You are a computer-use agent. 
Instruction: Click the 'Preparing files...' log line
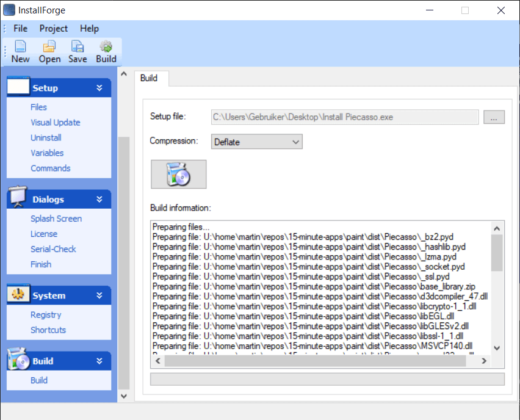click(x=181, y=227)
